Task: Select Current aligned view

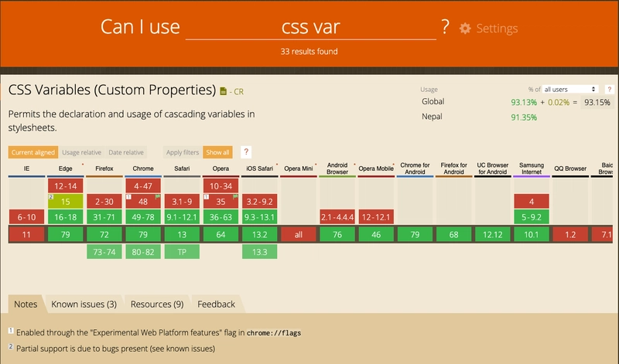Action: (33, 152)
